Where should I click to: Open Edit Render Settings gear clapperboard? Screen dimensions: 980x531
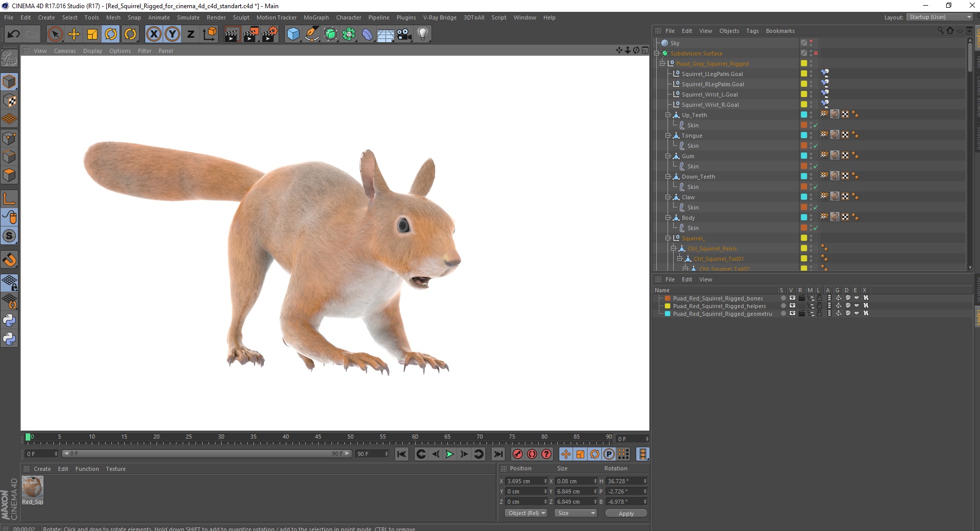(x=270, y=34)
